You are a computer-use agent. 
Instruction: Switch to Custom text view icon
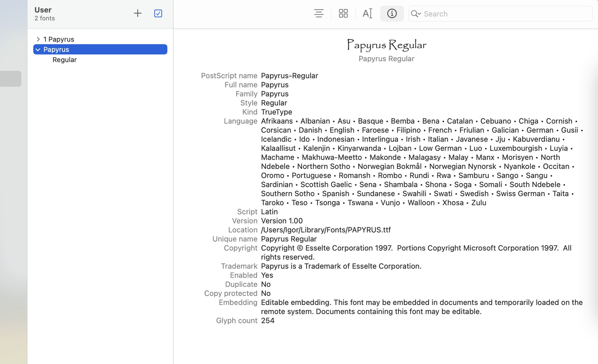click(367, 13)
